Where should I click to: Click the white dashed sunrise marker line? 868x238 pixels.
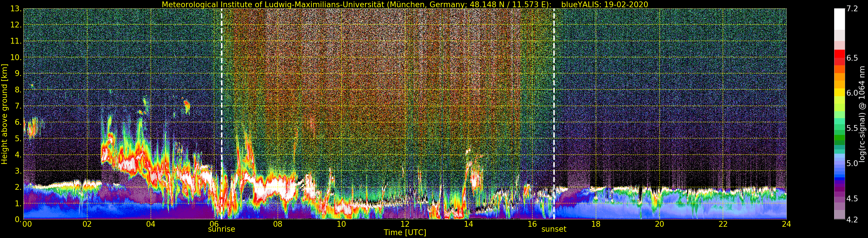click(x=221, y=114)
